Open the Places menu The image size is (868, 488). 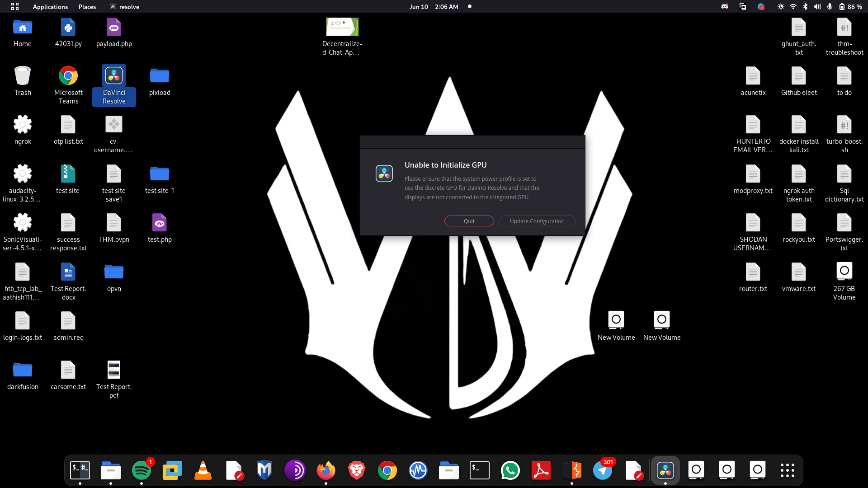coord(87,7)
